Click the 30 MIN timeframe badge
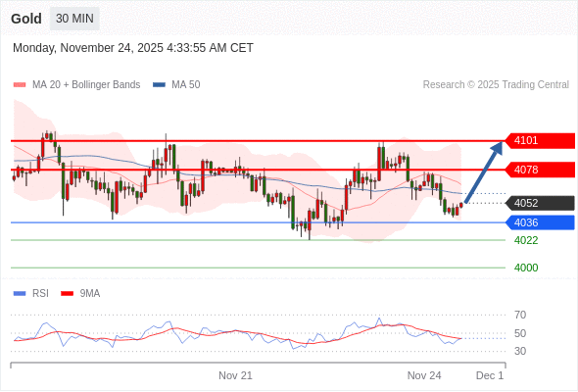Image resolution: width=578 pixels, height=392 pixels. click(74, 19)
